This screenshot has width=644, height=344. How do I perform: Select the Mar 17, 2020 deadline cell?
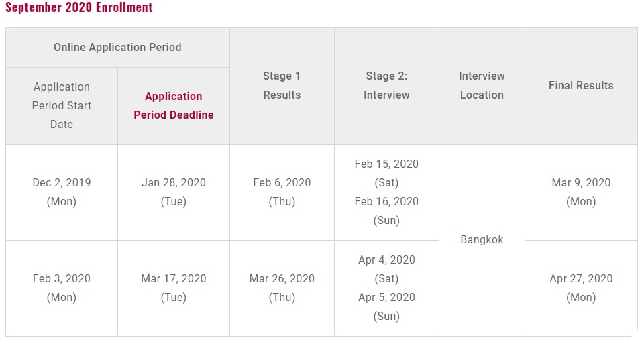click(174, 288)
